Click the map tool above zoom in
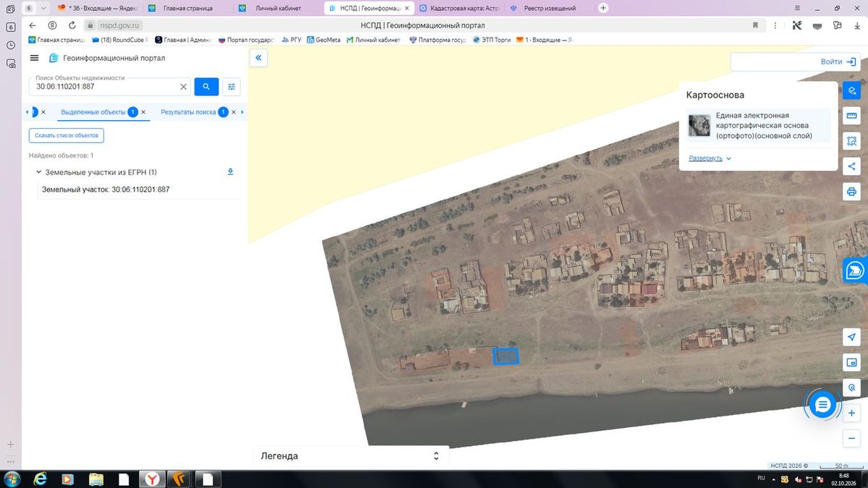The width and height of the screenshot is (868, 488). pyautogui.click(x=851, y=388)
